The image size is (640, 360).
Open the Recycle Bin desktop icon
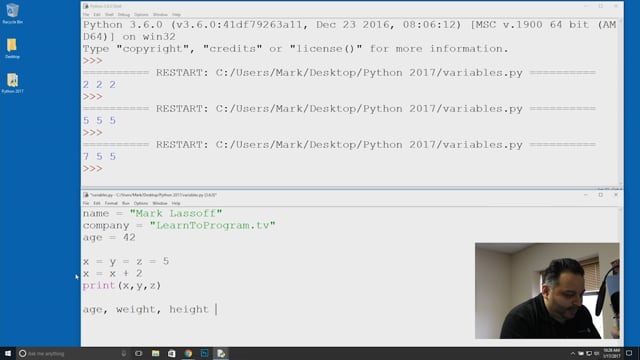12,13
